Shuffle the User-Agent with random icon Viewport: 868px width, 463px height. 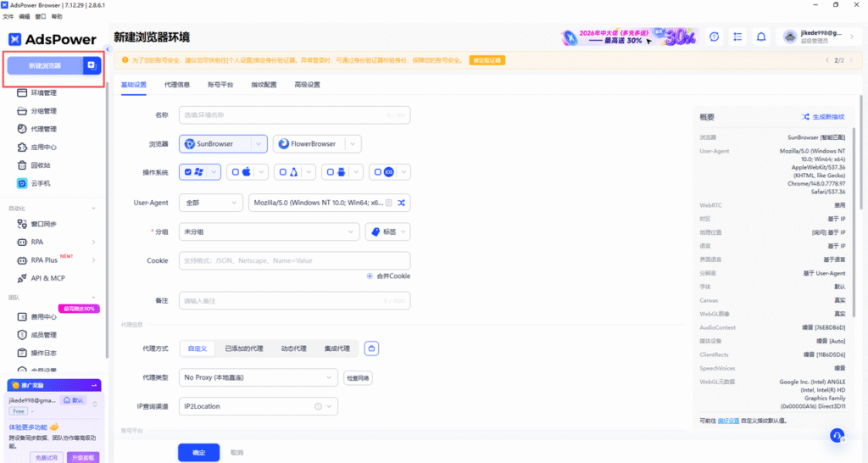401,203
